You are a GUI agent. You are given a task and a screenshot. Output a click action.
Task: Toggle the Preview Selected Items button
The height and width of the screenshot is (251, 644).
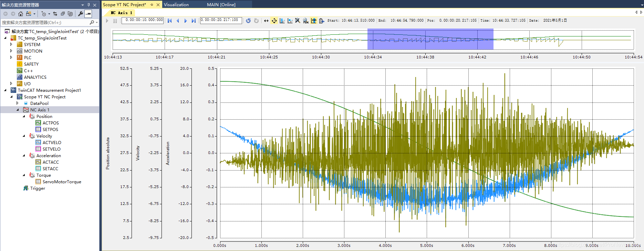coord(88,14)
